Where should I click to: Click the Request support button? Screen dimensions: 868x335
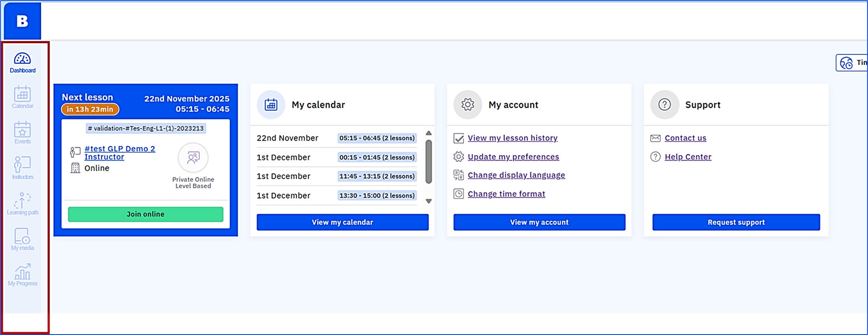(x=736, y=222)
